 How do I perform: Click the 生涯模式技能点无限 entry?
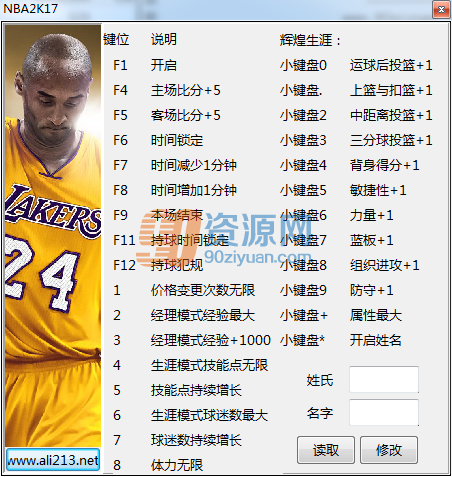click(209, 365)
